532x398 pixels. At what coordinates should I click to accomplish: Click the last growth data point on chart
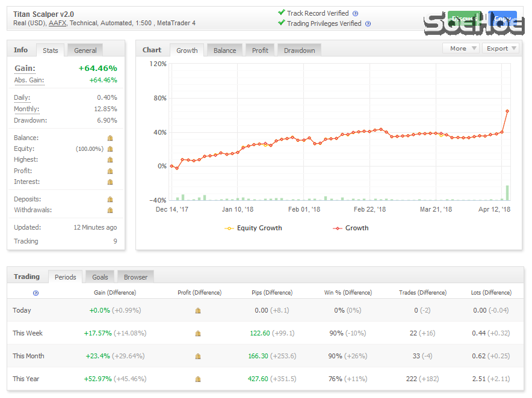pyautogui.click(x=507, y=111)
